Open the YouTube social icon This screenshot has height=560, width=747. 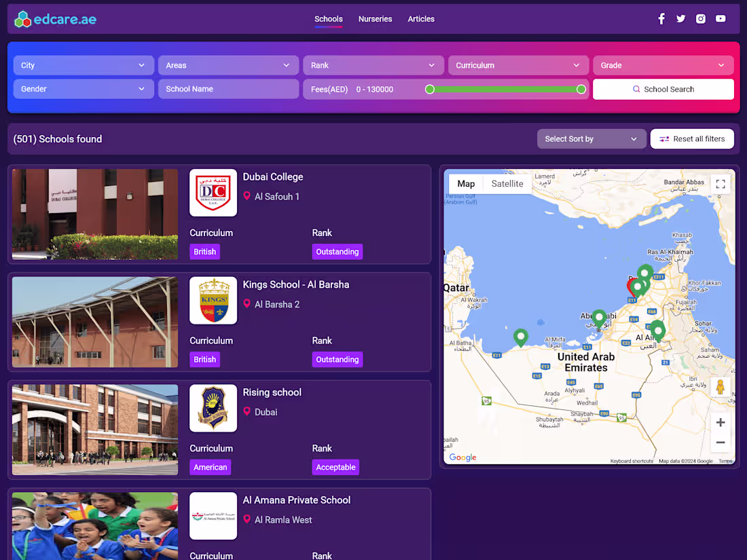click(721, 18)
